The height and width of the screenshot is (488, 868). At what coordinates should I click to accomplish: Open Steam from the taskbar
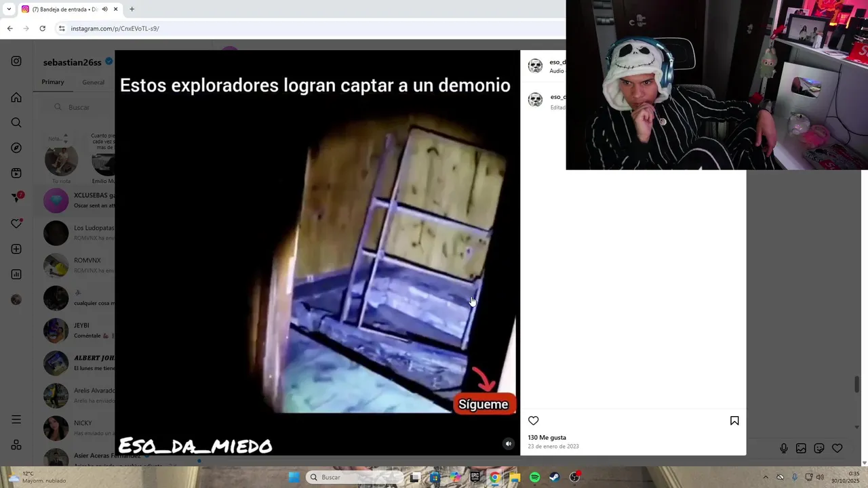[555, 477]
